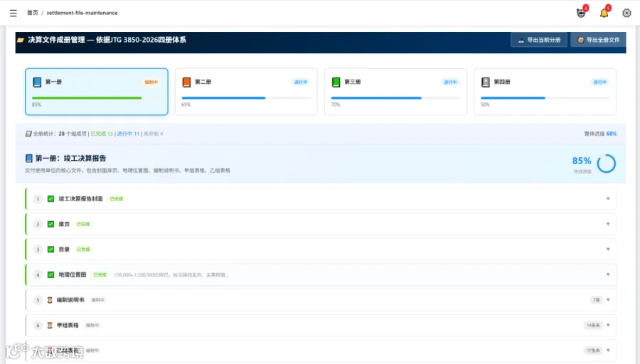Select the 第三册 volume tab

click(395, 92)
